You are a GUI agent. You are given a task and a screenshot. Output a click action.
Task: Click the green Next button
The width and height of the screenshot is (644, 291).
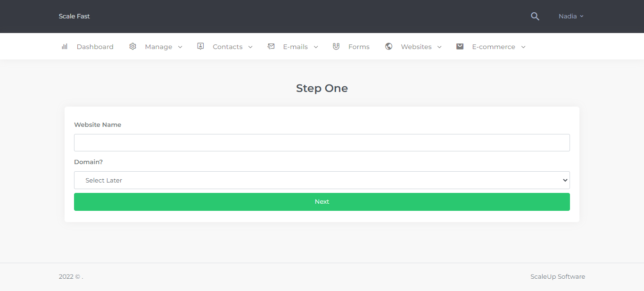(x=322, y=202)
